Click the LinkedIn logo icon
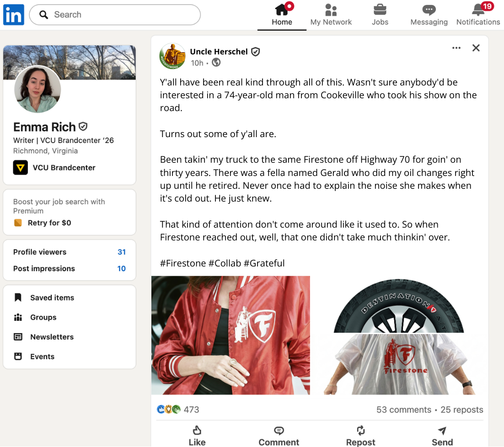This screenshot has width=504, height=447. 14,15
